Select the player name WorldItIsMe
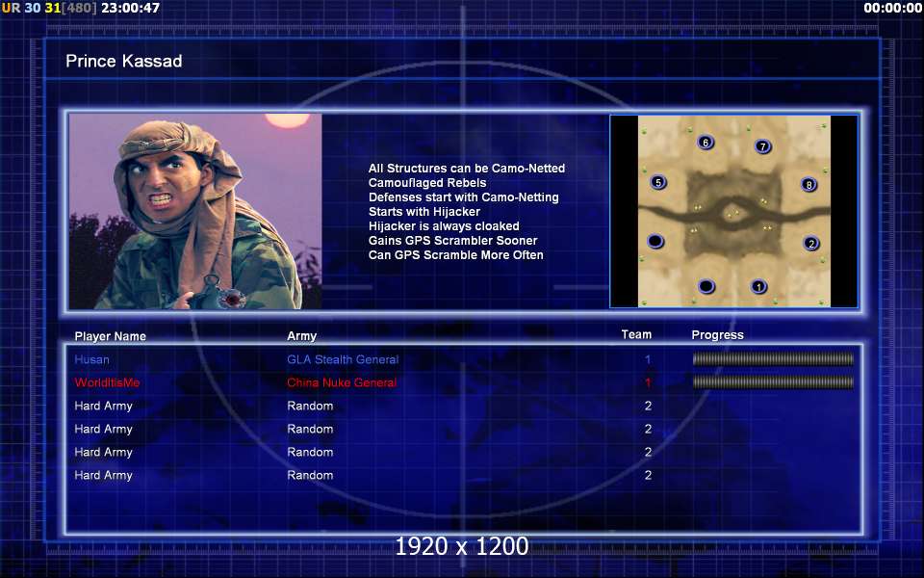924x578 pixels. coord(107,382)
